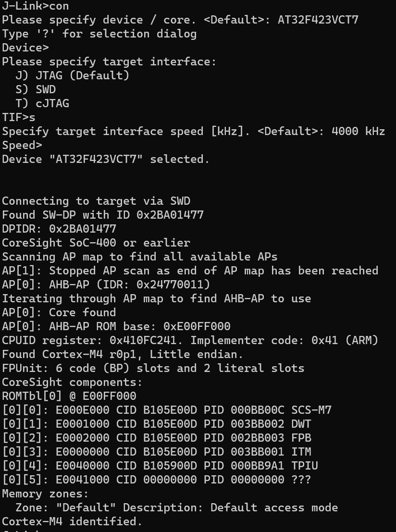Click the TPIU component row
The image size is (396, 532).
point(160,466)
